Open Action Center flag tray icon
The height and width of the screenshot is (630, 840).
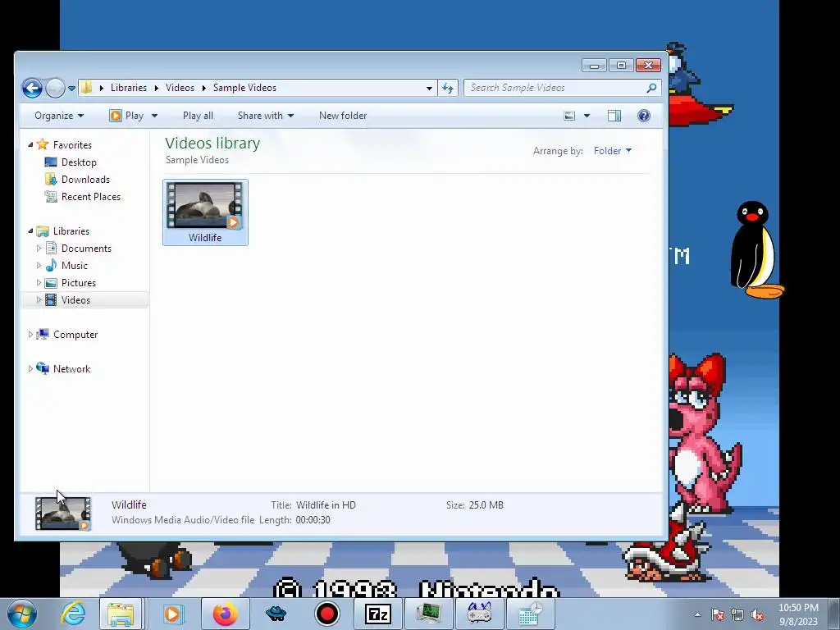[718, 615]
